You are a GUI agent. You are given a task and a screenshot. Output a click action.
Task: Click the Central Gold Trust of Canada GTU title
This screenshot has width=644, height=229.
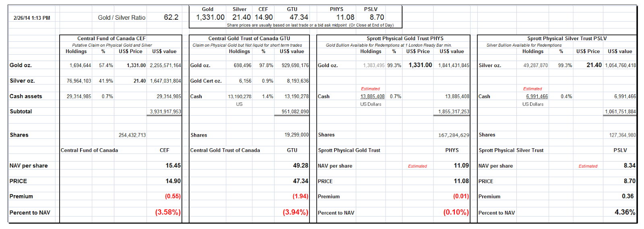(249, 39)
